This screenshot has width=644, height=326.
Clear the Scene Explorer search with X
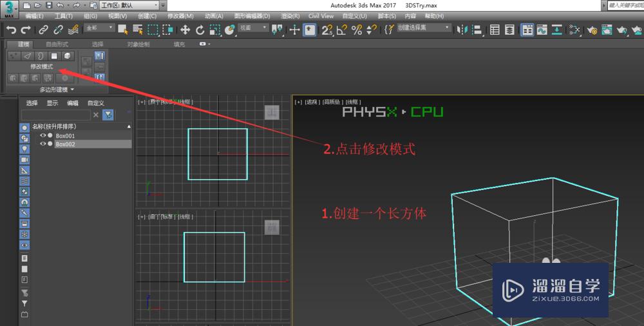point(96,115)
